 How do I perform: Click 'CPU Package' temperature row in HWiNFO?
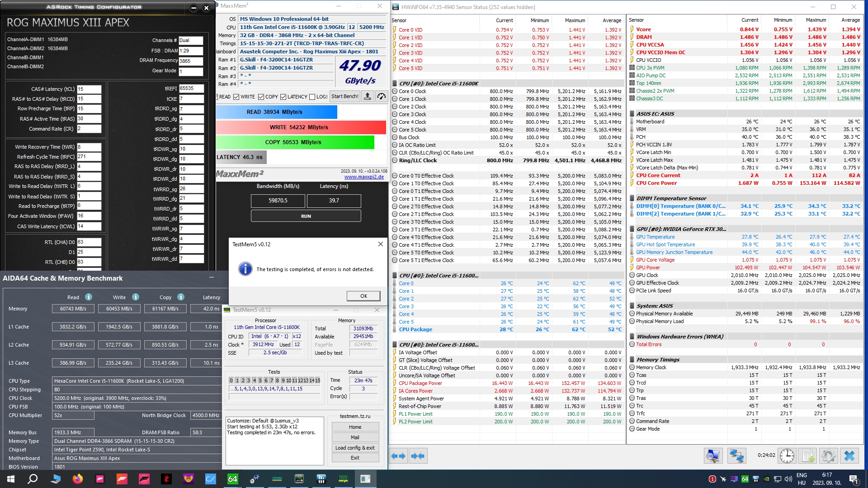click(507, 329)
